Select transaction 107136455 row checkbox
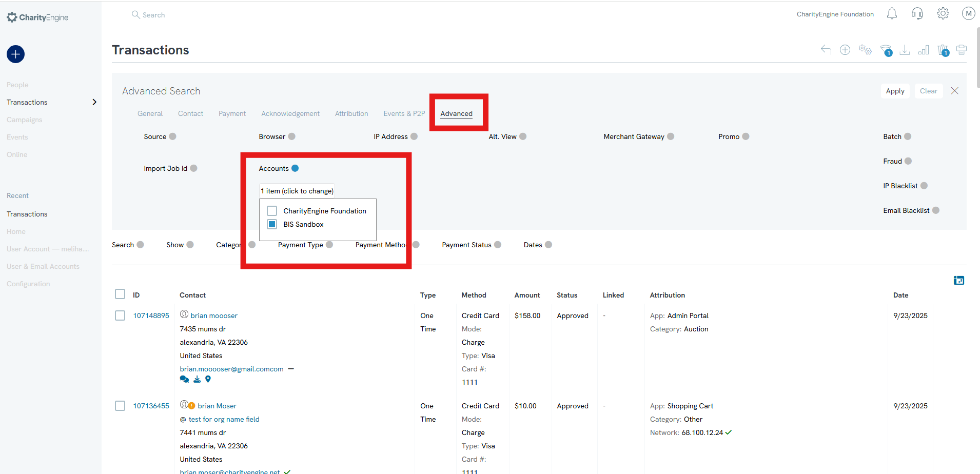980x474 pixels. tap(120, 406)
